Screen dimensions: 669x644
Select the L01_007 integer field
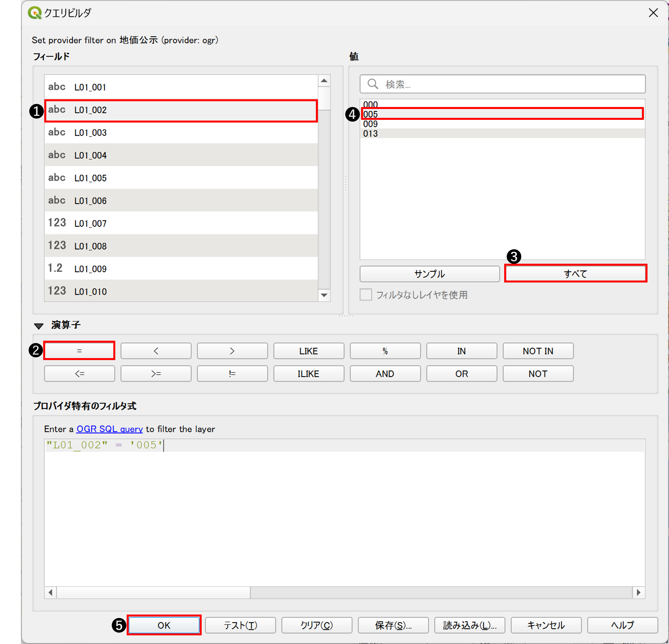[181, 223]
